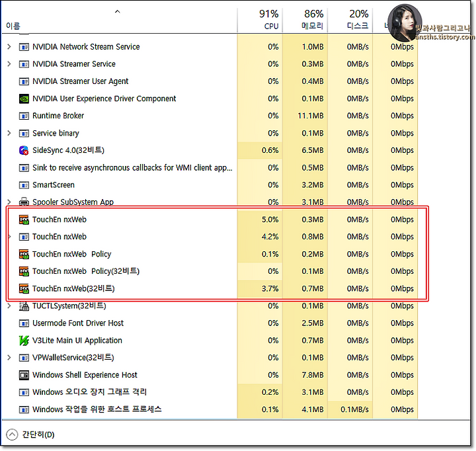Screen dimensions: 476x451
Task: Click 2.5MB memory of Usermode Font Driver Host
Action: click(x=312, y=323)
